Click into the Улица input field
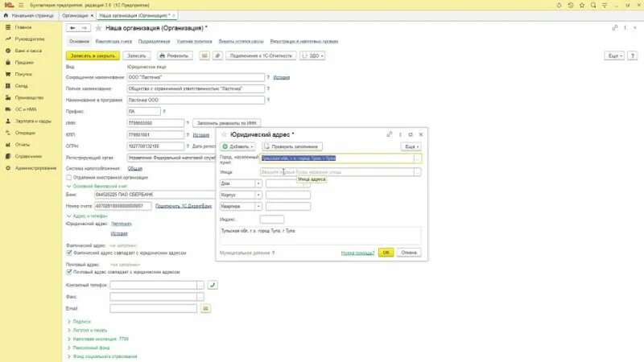Screen dimensions: 644x362 tap(336, 172)
